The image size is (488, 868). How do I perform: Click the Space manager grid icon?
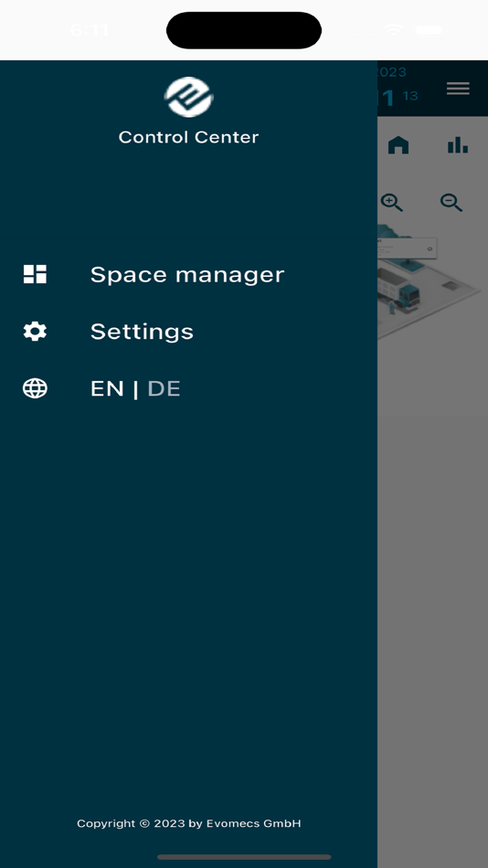(35, 274)
